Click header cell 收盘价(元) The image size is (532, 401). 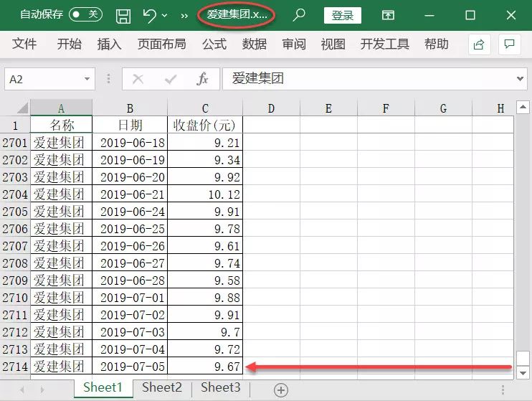[x=205, y=125]
